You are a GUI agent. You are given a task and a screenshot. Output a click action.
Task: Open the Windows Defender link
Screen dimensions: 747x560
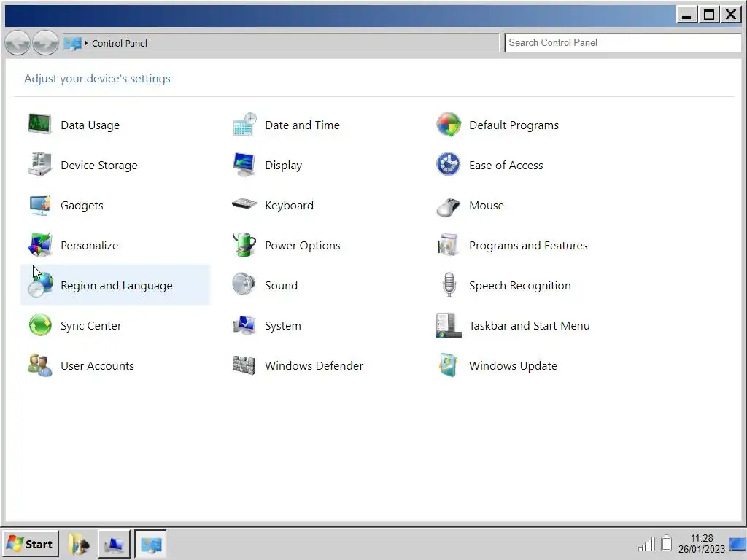pyautogui.click(x=314, y=366)
